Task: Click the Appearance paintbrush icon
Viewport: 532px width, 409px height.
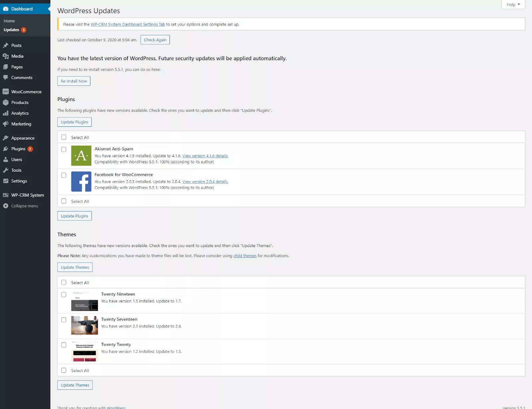Action: pos(6,138)
